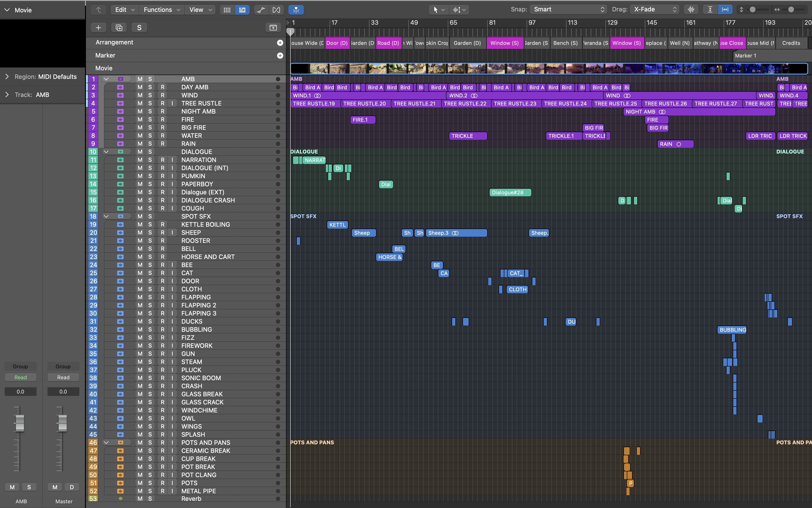
Task: Show the automation view icon
Action: point(261,10)
